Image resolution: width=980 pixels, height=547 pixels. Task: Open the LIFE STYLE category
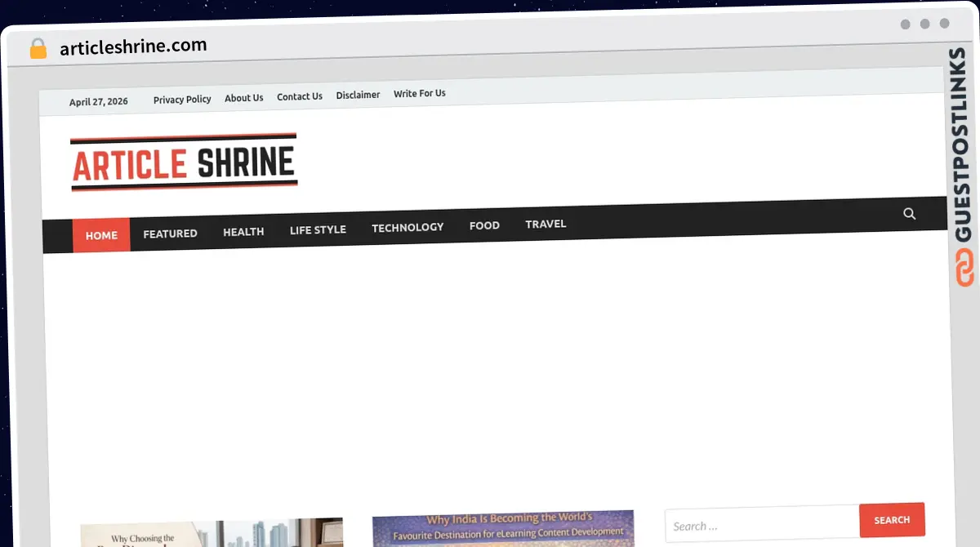coord(318,230)
